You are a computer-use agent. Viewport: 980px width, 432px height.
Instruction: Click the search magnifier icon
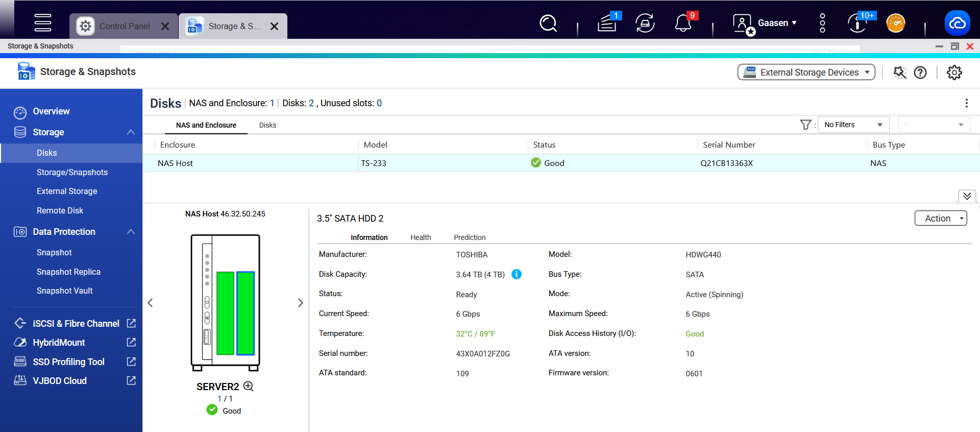click(548, 23)
